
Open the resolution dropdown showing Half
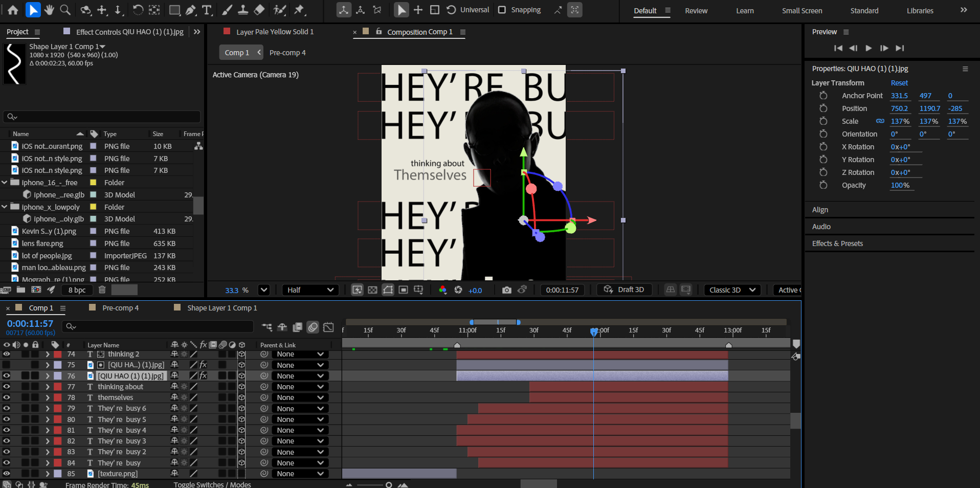pos(310,290)
